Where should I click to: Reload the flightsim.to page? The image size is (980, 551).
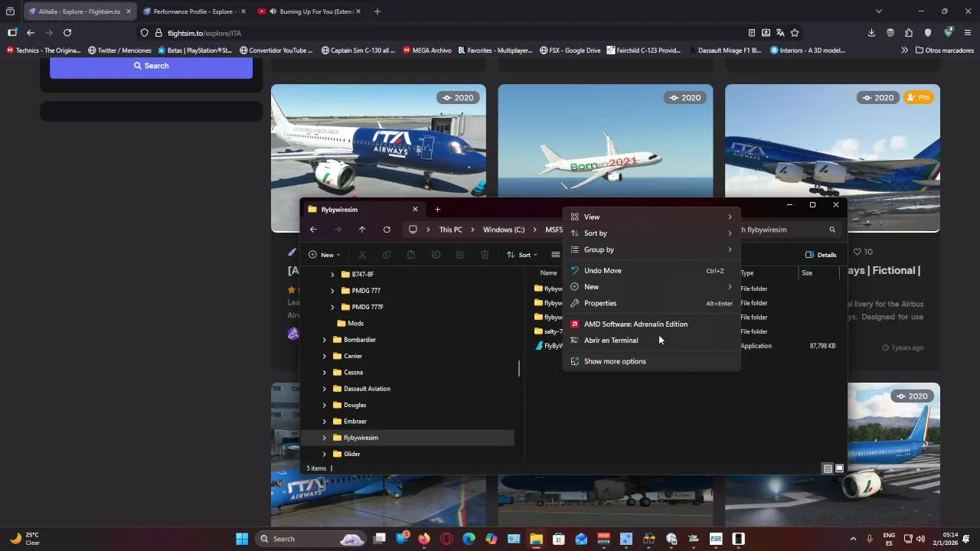(67, 33)
